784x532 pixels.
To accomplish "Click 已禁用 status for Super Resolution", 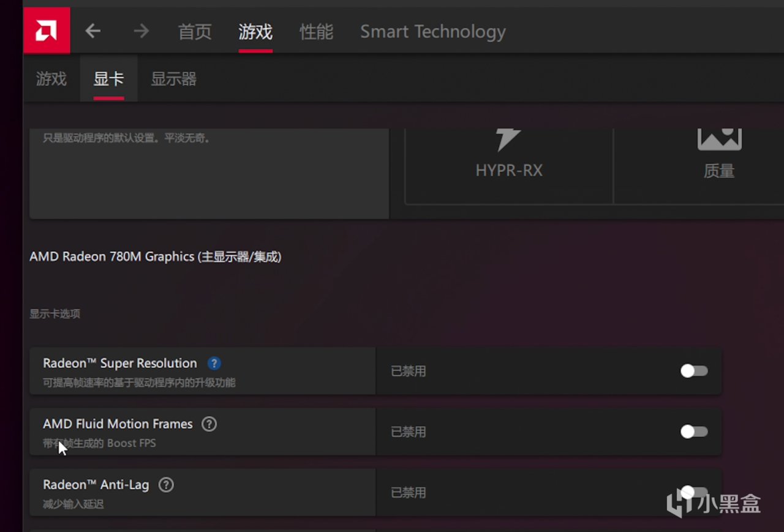I will [409, 372].
